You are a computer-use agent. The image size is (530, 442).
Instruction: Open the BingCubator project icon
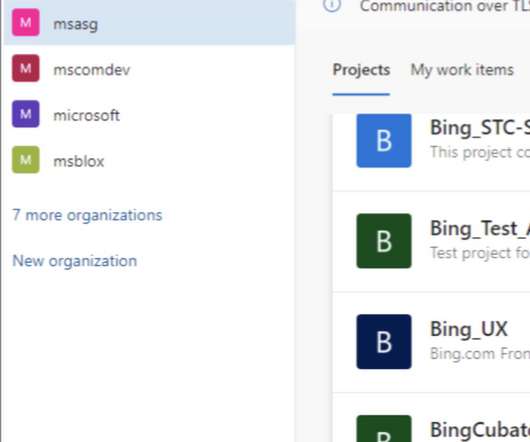click(x=384, y=428)
